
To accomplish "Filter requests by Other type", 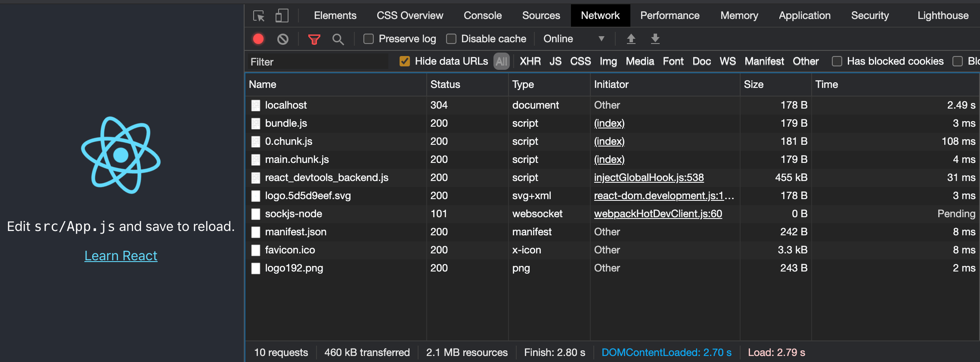I will point(806,61).
